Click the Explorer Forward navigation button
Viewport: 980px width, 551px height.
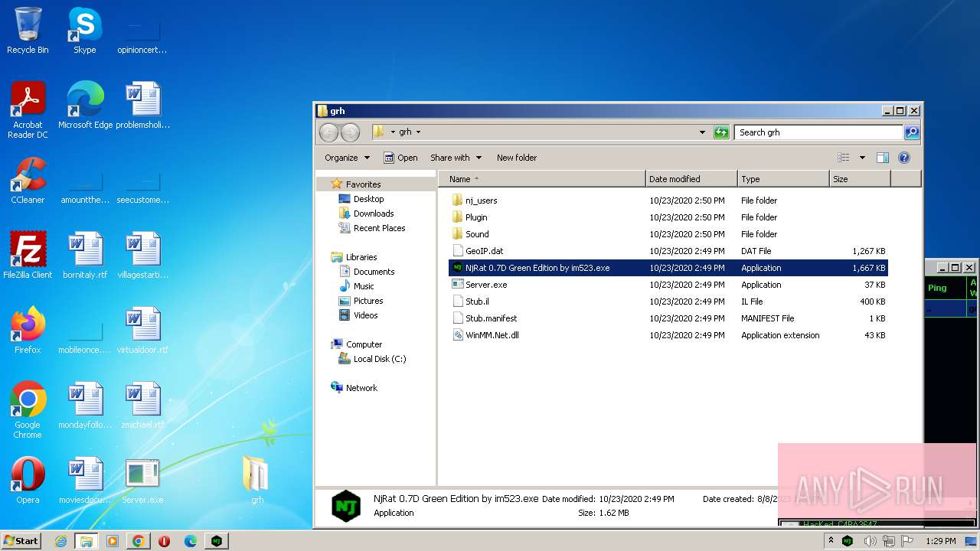(350, 132)
